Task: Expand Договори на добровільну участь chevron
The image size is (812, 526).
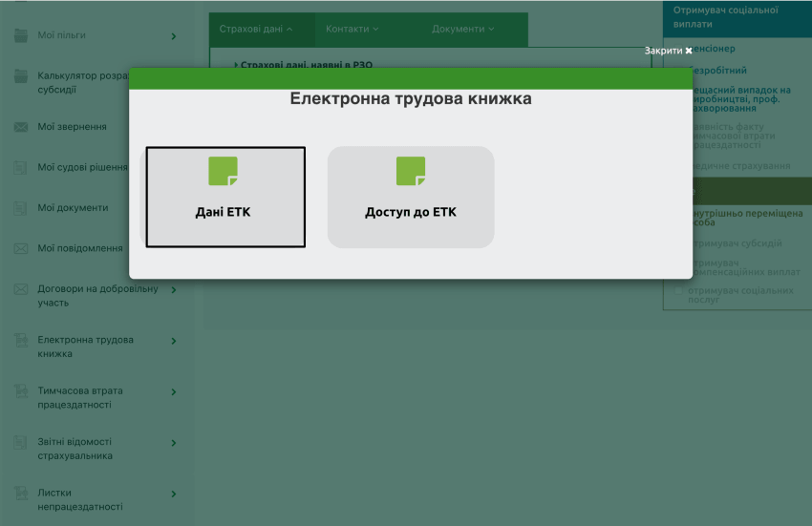Action: [x=174, y=290]
